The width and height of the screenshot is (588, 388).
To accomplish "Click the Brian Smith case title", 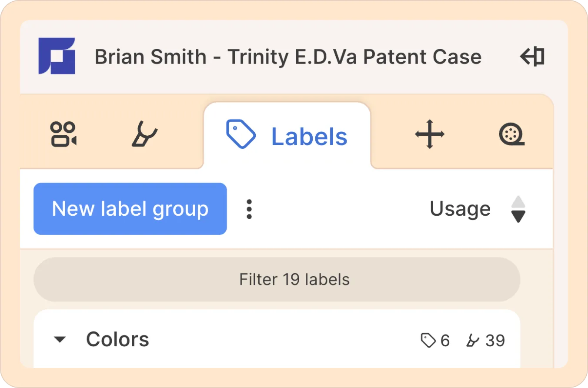I will coord(288,57).
